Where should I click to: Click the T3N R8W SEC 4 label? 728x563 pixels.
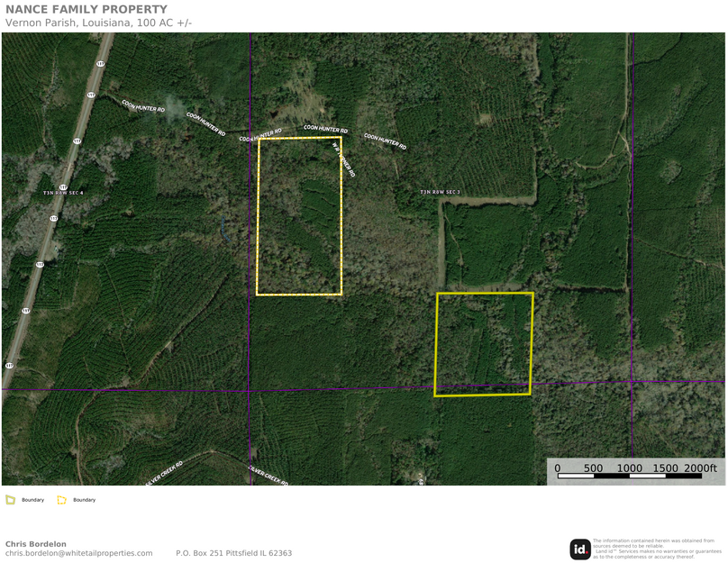tap(63, 193)
